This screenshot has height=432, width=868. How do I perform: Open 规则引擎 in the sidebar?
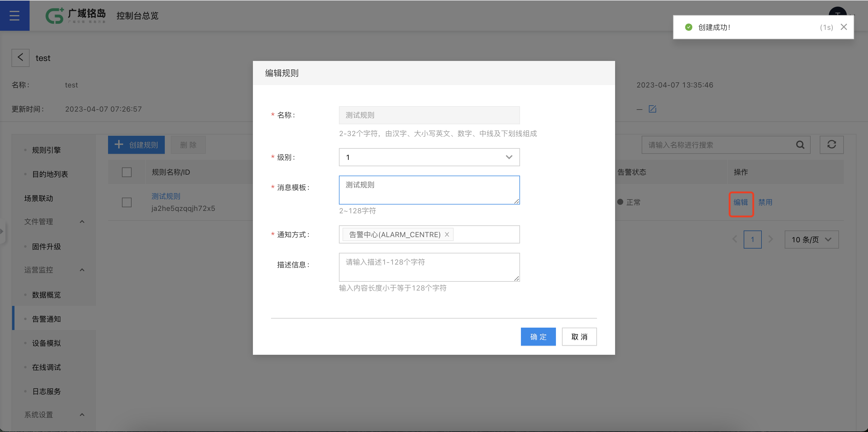click(46, 150)
